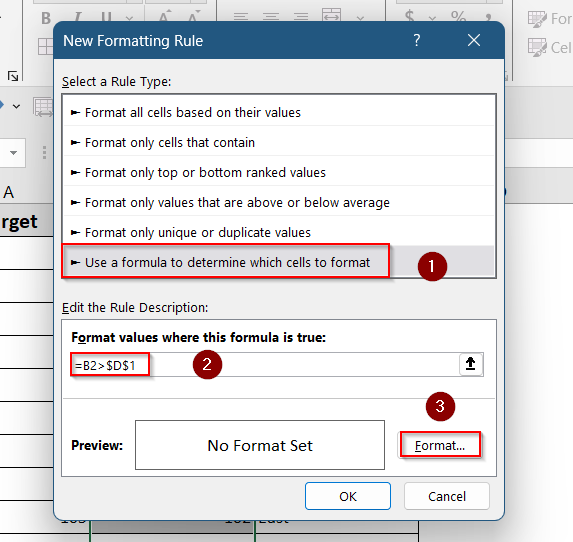Open the dialog Help question mark
This screenshot has width=573, height=542.
[417, 40]
